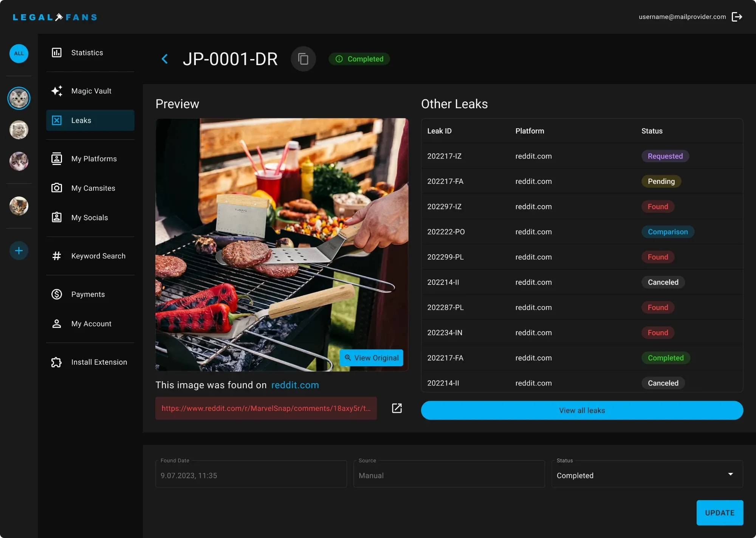Image resolution: width=756 pixels, height=538 pixels.
Task: Copy the leak ID JP-0001-DR
Action: 303,59
